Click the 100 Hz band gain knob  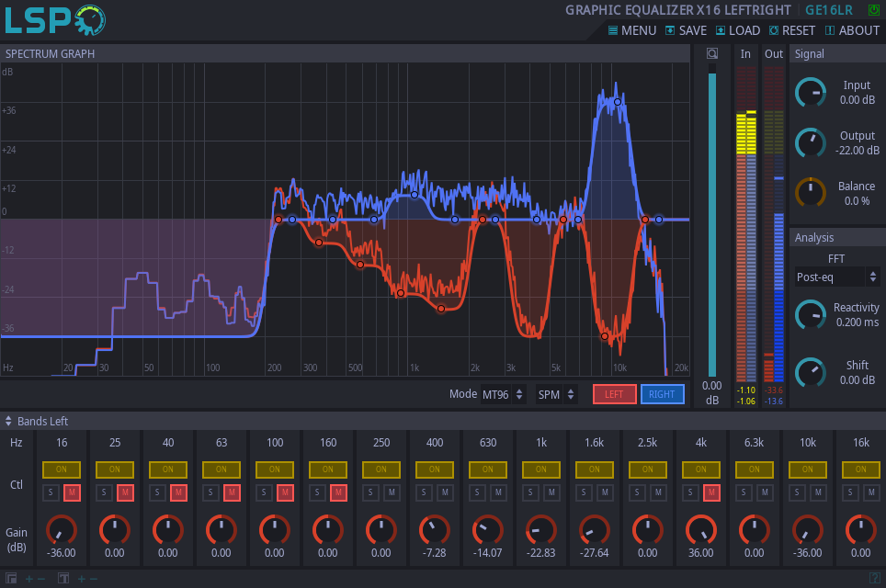point(275,530)
